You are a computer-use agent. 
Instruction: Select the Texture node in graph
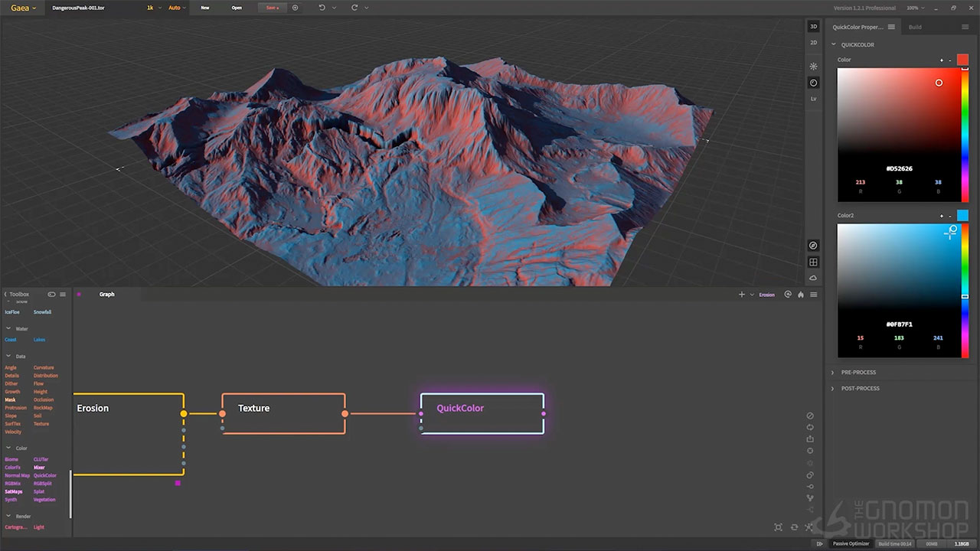[x=283, y=413]
